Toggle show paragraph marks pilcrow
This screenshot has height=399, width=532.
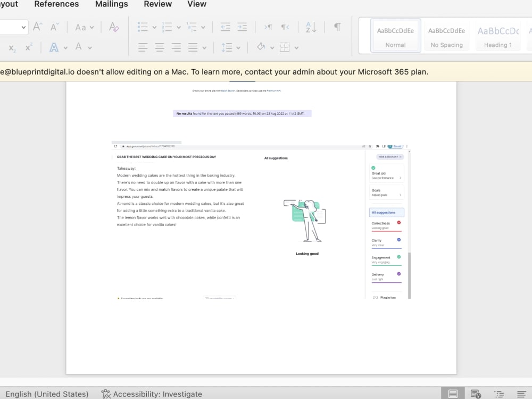click(x=337, y=27)
